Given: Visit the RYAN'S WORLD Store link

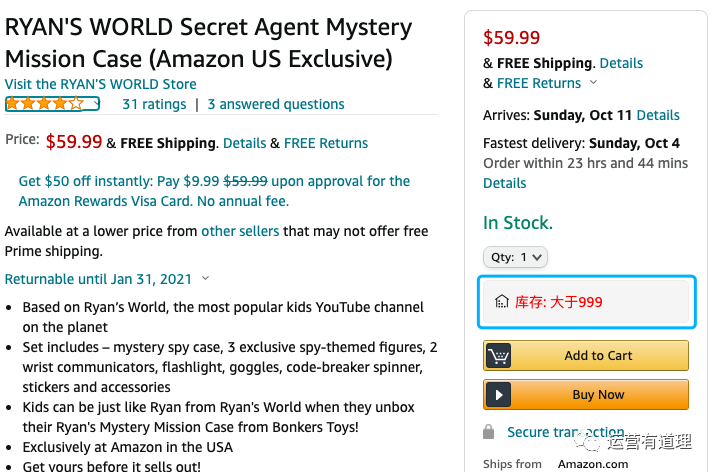Looking at the screenshot, I should point(100,84).
